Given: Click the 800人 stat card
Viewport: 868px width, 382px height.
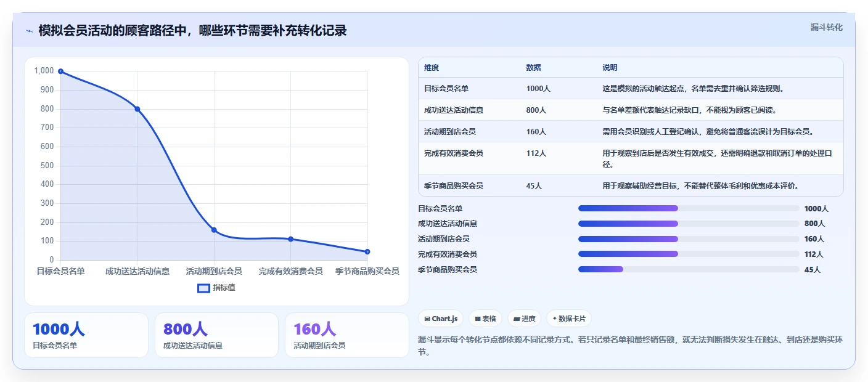Looking at the screenshot, I should point(216,335).
